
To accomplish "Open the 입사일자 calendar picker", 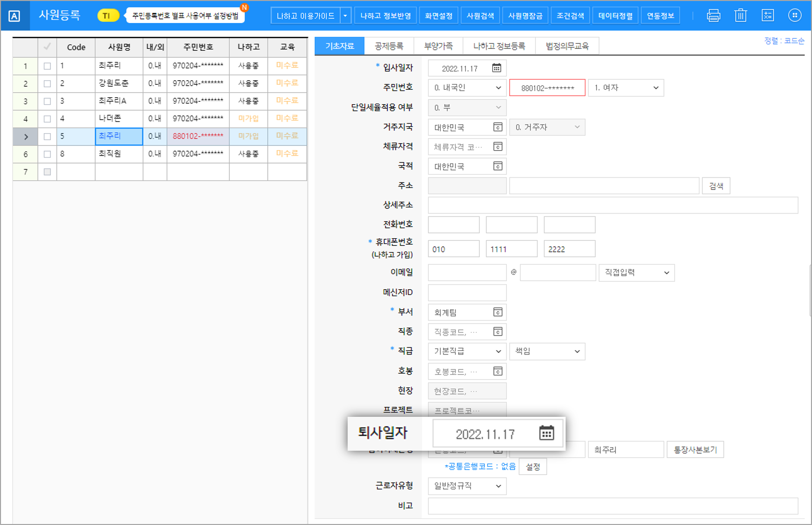I will point(497,68).
